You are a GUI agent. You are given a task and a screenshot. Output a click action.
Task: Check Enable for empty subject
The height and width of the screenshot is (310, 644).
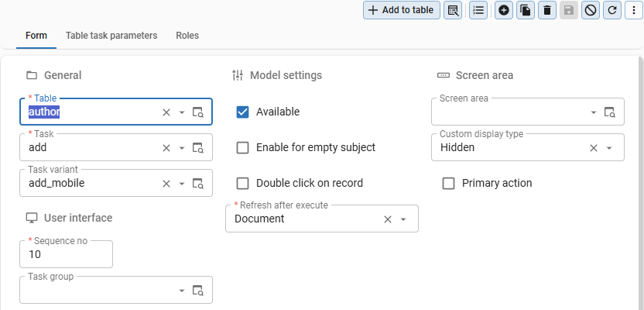[243, 147]
